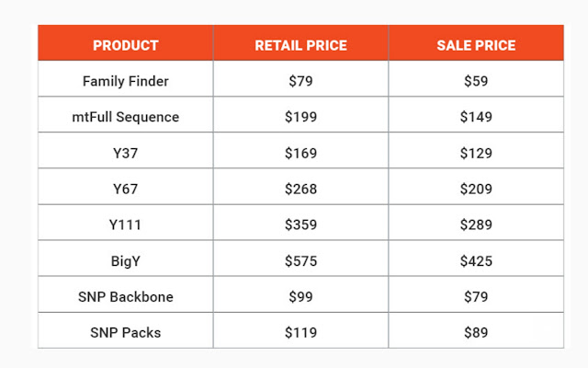Select the mtFull Sequence product cell

(x=126, y=117)
